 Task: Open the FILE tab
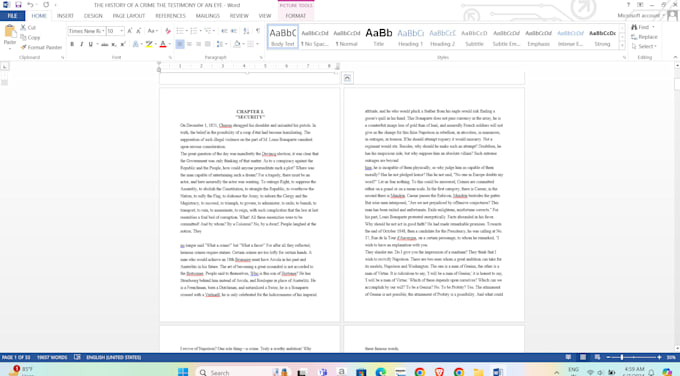click(x=13, y=16)
